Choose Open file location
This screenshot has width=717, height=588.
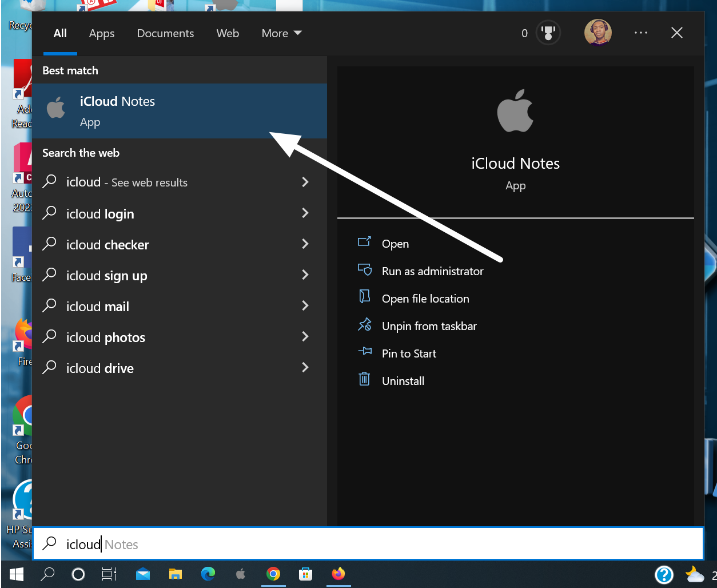coord(425,299)
